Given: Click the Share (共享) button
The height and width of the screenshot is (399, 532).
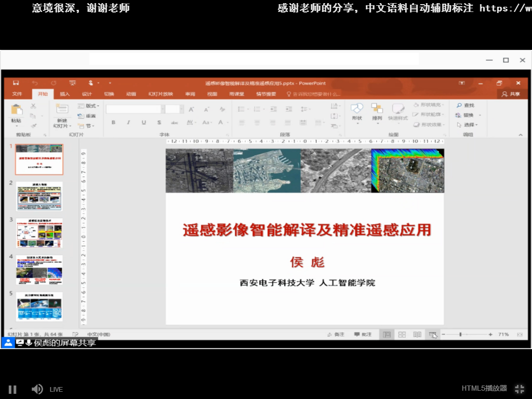Looking at the screenshot, I should click(x=511, y=94).
